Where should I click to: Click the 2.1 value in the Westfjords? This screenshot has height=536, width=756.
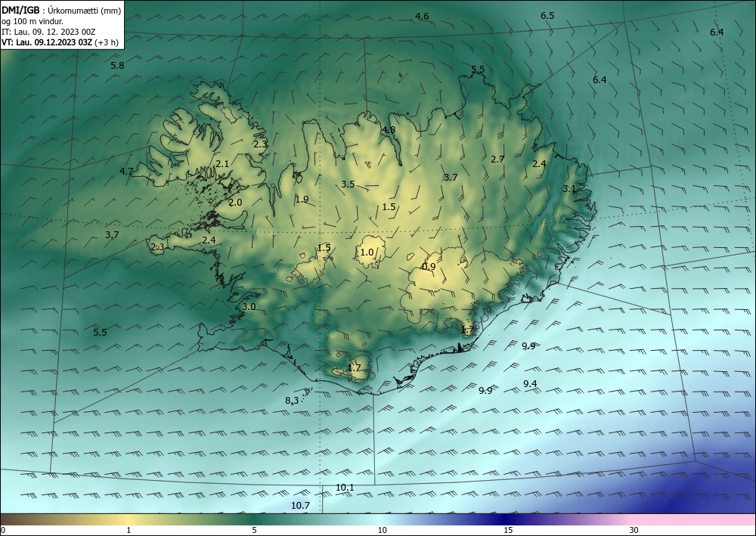pyautogui.click(x=222, y=164)
